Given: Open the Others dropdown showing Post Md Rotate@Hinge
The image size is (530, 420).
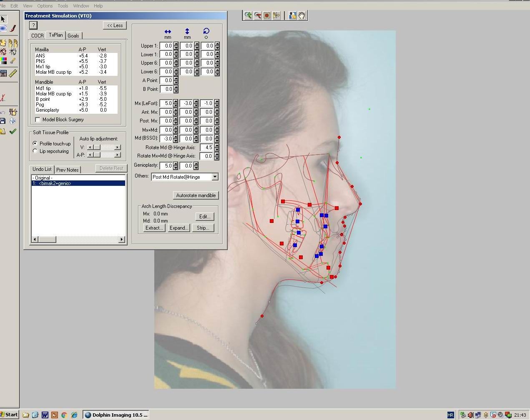Looking at the screenshot, I should pos(215,177).
